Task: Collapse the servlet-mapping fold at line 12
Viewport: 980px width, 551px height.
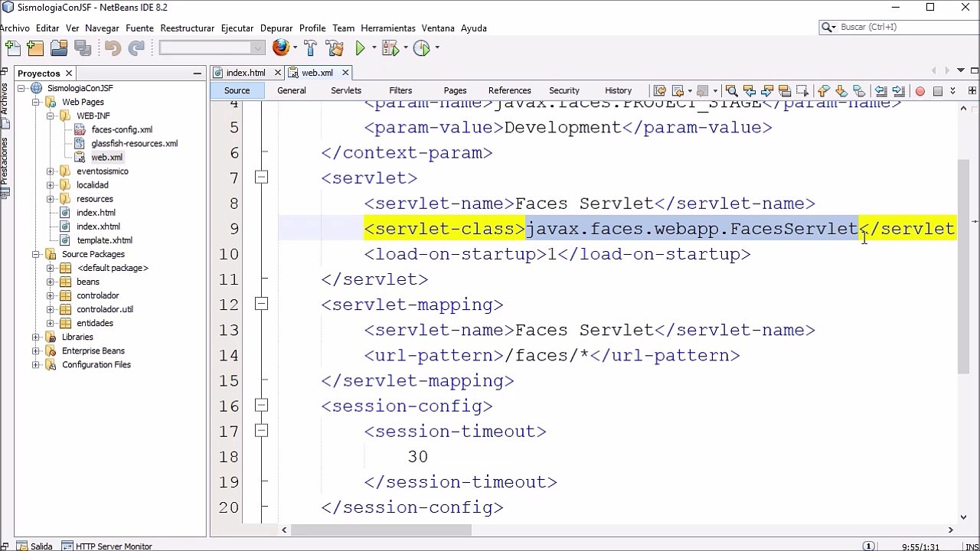Action: click(262, 304)
